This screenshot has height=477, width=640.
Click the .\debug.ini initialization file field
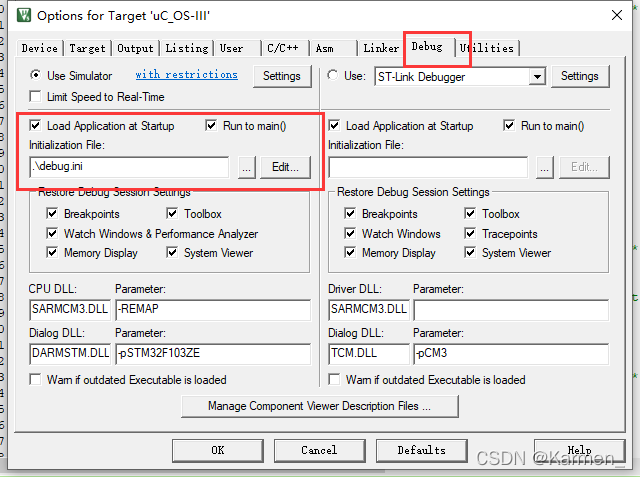[x=129, y=167]
